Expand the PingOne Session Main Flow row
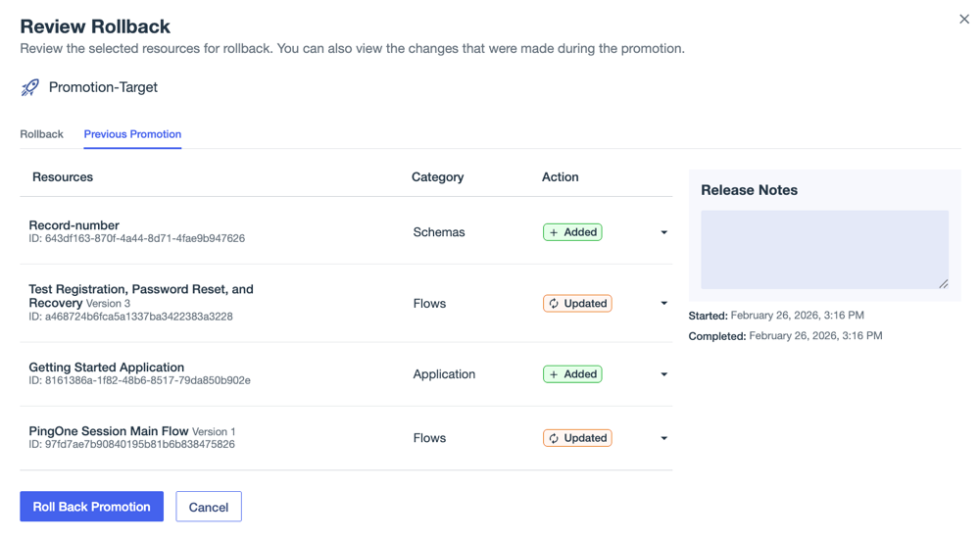980x541 pixels. 663,438
